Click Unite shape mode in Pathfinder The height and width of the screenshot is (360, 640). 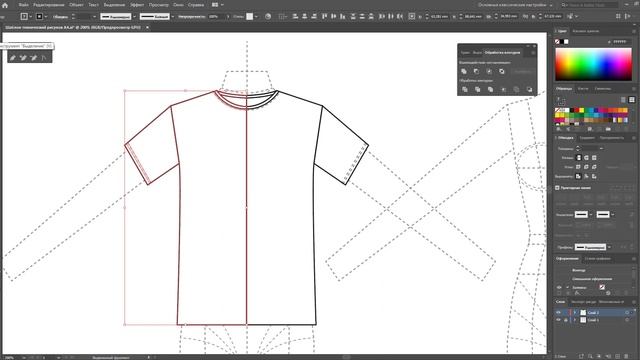[x=464, y=71]
